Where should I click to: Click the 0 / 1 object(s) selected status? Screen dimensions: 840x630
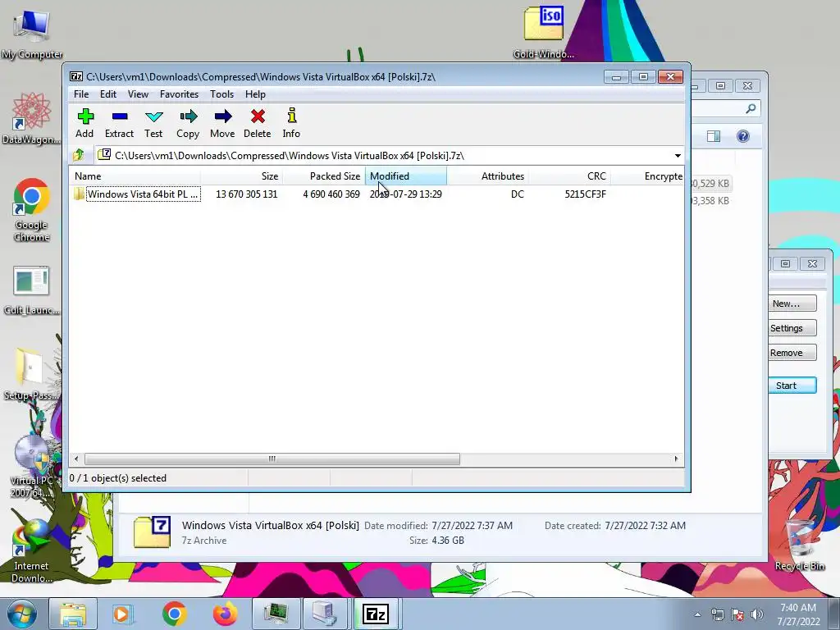tap(118, 478)
